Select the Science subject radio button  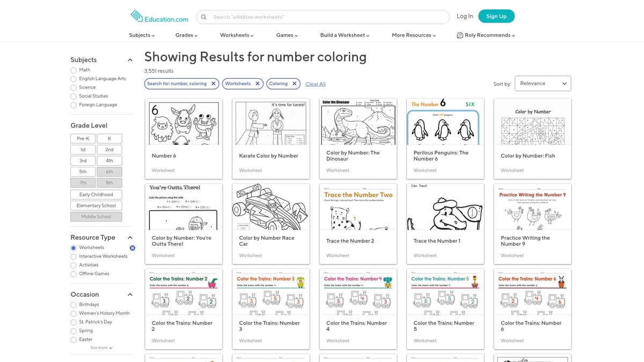73,87
